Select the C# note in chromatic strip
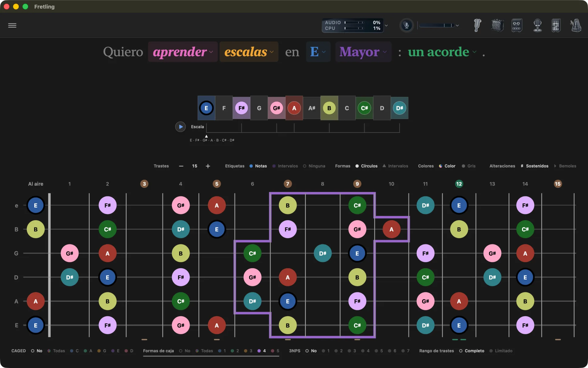 pos(364,108)
